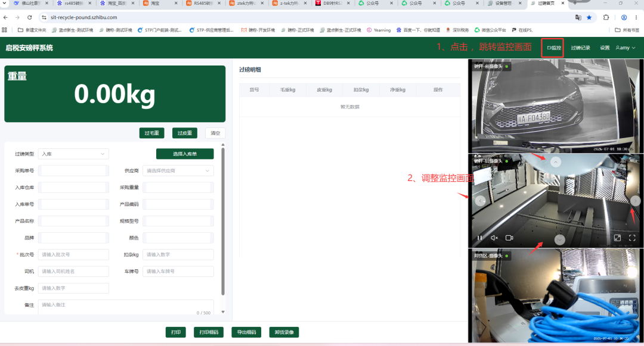Expand the amy user dropdown
644x346 pixels.
coord(625,48)
